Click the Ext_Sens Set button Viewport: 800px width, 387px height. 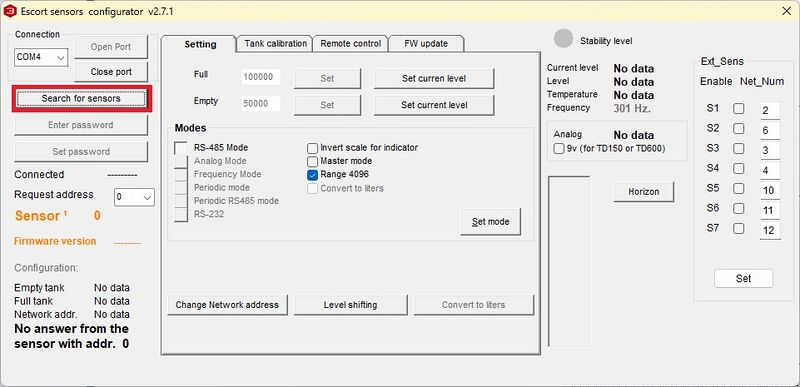(x=743, y=278)
